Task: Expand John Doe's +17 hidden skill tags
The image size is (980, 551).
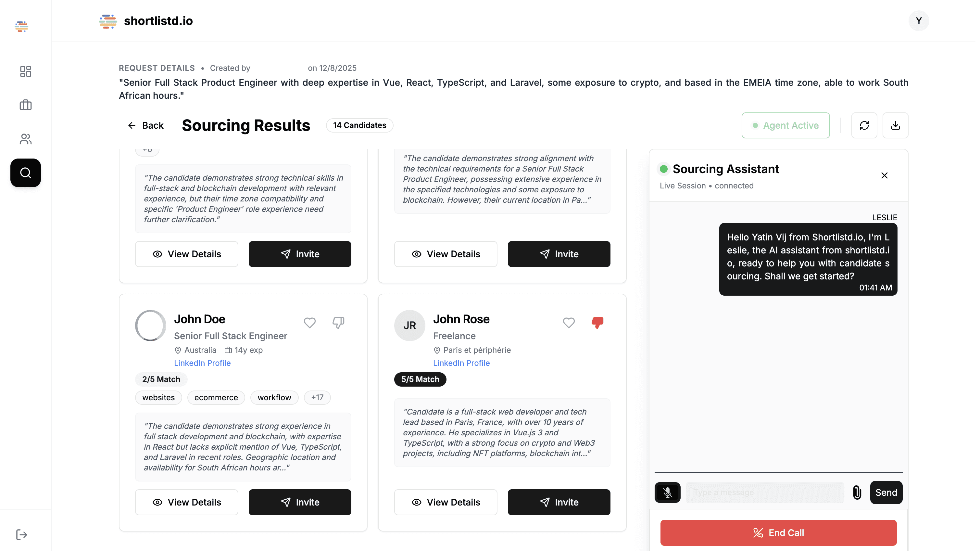Action: click(x=317, y=397)
